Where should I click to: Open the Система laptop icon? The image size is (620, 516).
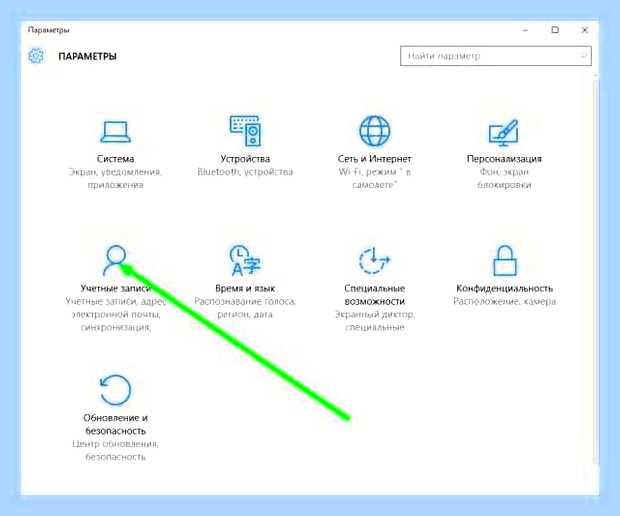click(115, 132)
